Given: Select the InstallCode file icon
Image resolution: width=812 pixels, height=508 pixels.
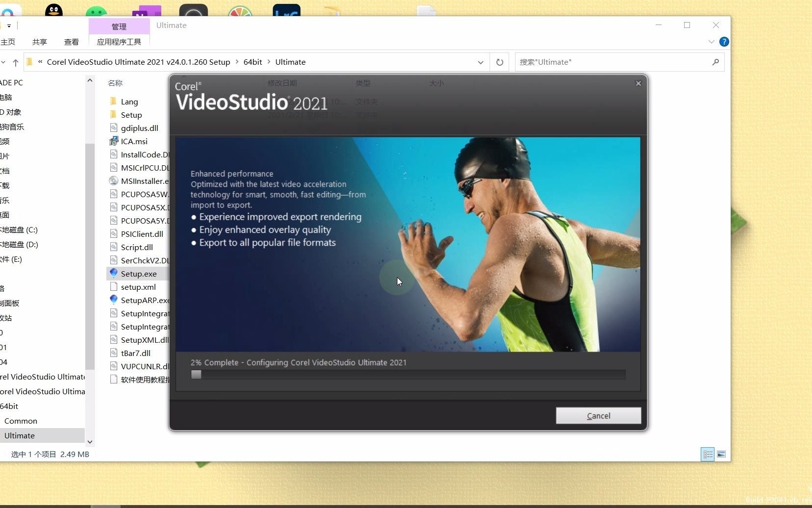Looking at the screenshot, I should (114, 154).
